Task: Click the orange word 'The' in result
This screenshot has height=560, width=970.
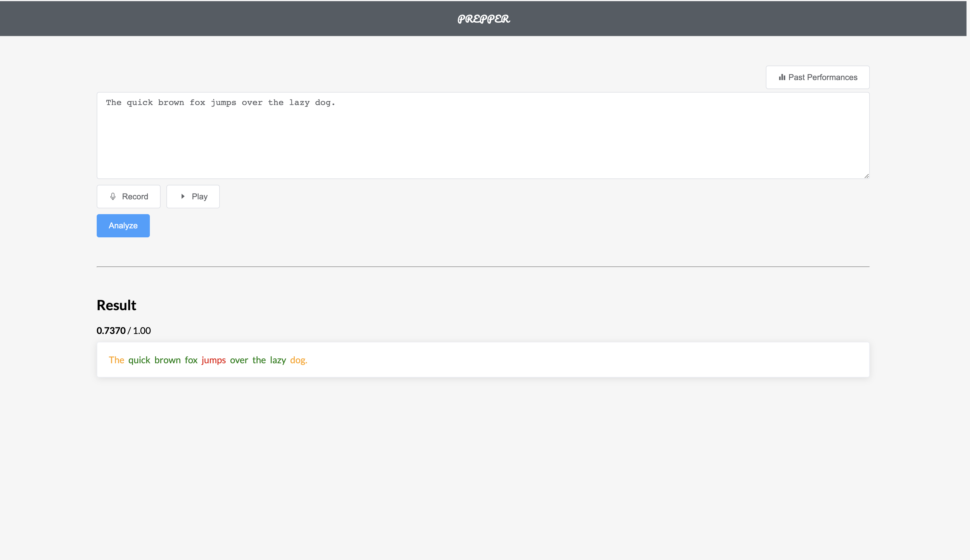Action: coord(116,360)
